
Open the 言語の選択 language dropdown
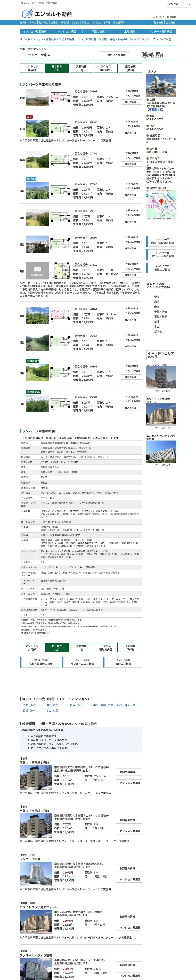pos(179,5)
